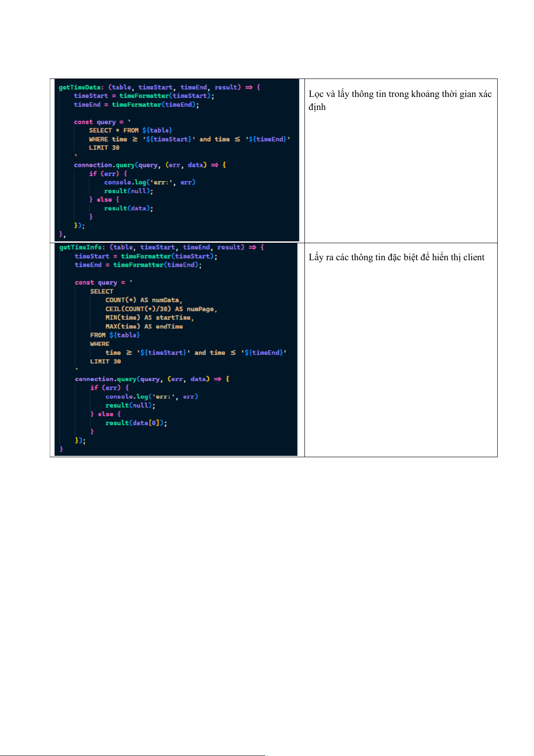Click 'LIMIT 30' in the getTimeInfo query
This screenshot has width=534, height=756.
(x=105, y=362)
